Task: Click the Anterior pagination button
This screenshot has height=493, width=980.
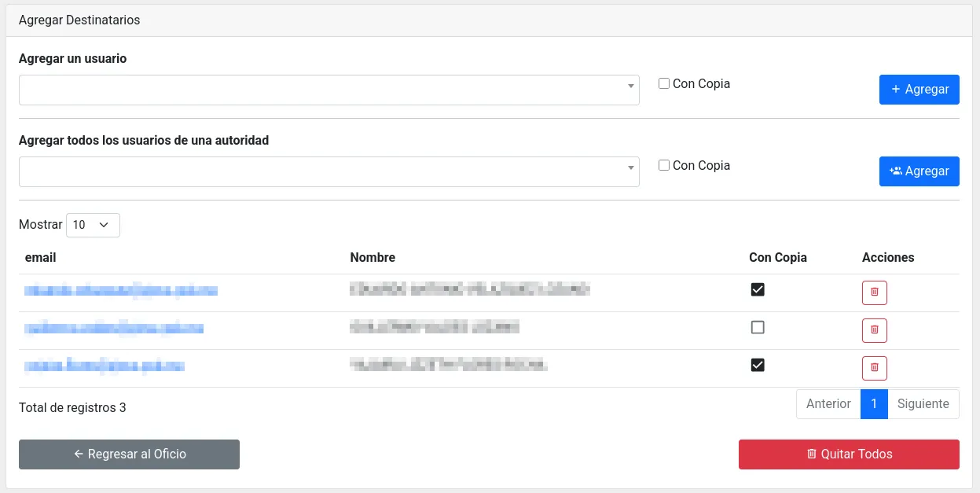Action: [828, 404]
